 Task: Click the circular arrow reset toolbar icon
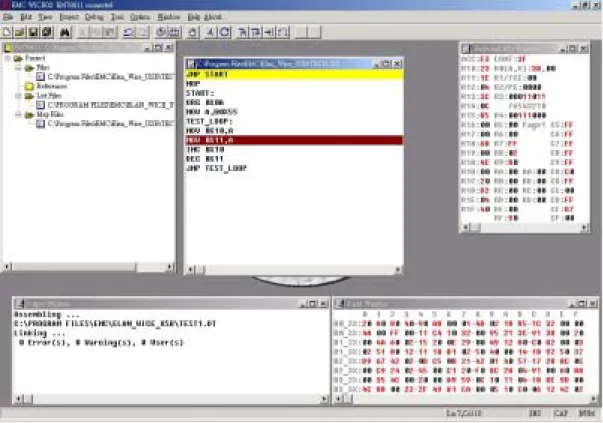click(x=225, y=32)
